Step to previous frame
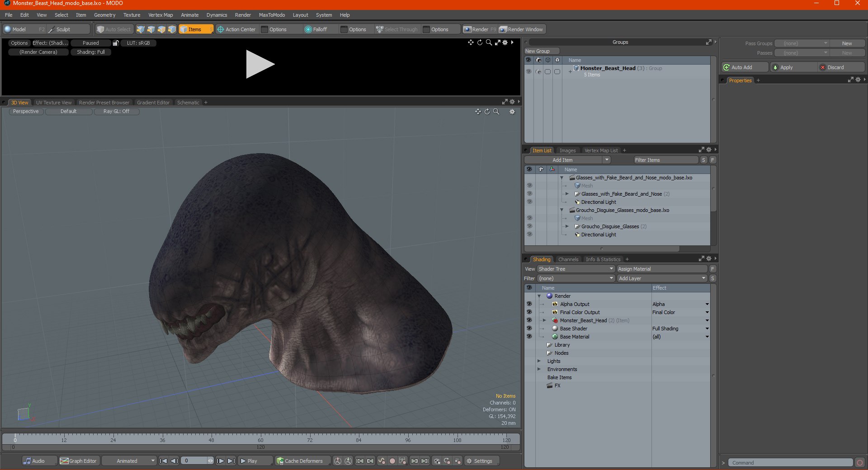This screenshot has width=868, height=470. 174,461
